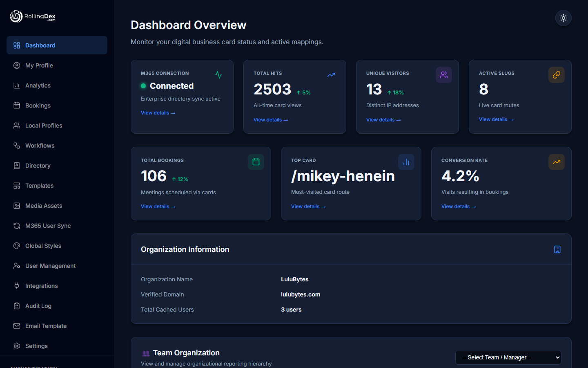Open Email Template in the sidebar
The image size is (588, 368).
tap(57, 326)
